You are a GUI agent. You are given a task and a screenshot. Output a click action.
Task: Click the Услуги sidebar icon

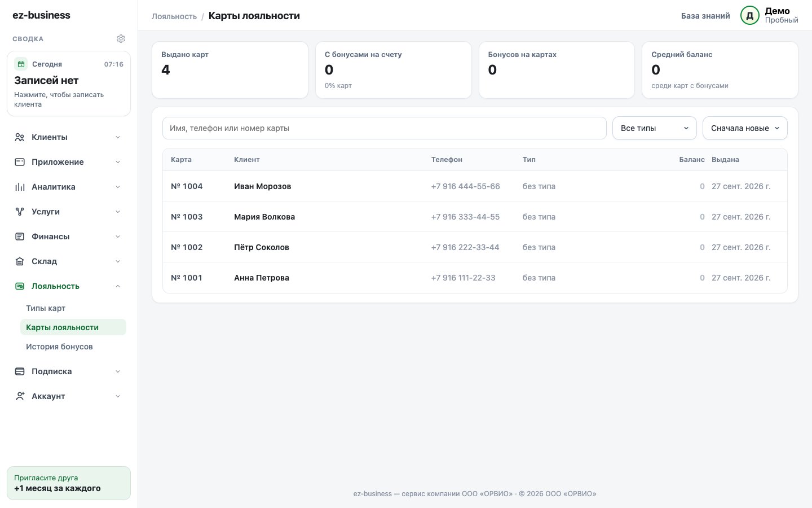(20, 212)
